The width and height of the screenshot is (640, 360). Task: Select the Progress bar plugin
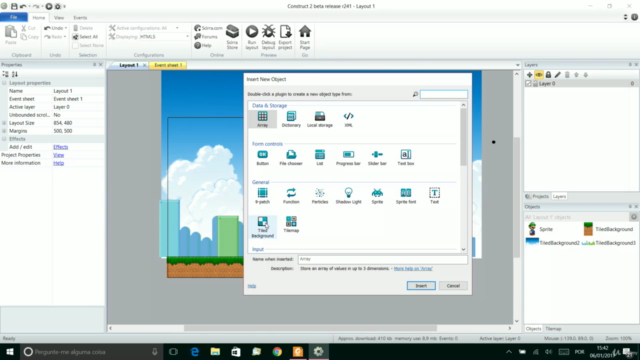(x=348, y=157)
